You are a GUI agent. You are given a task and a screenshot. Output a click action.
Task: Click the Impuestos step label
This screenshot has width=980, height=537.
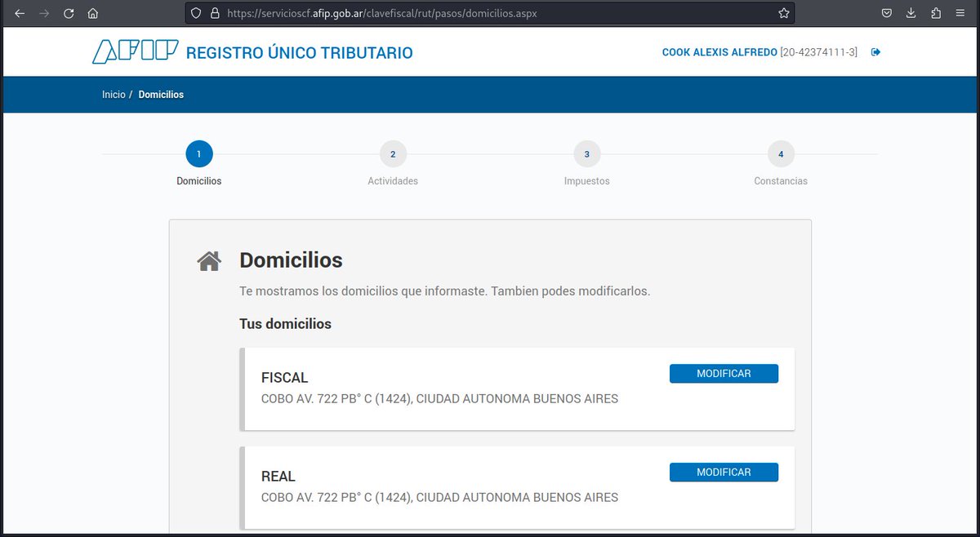click(x=587, y=181)
